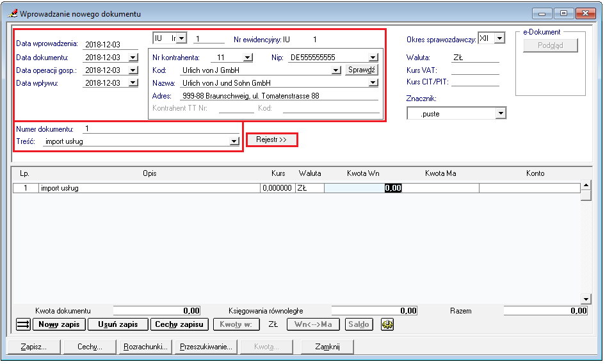
Task: Open the Okres sprawozdawczy XII dropdown
Action: (499, 38)
